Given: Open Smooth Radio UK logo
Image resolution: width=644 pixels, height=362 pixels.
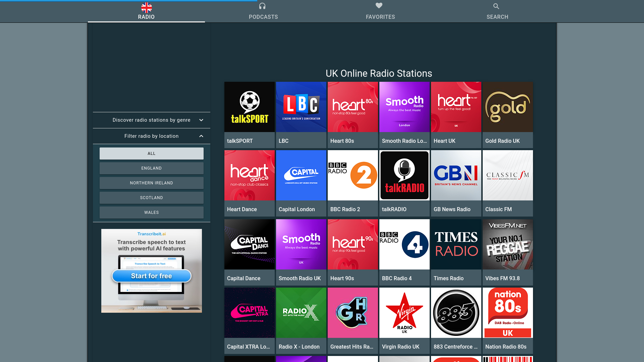Looking at the screenshot, I should 301,244.
